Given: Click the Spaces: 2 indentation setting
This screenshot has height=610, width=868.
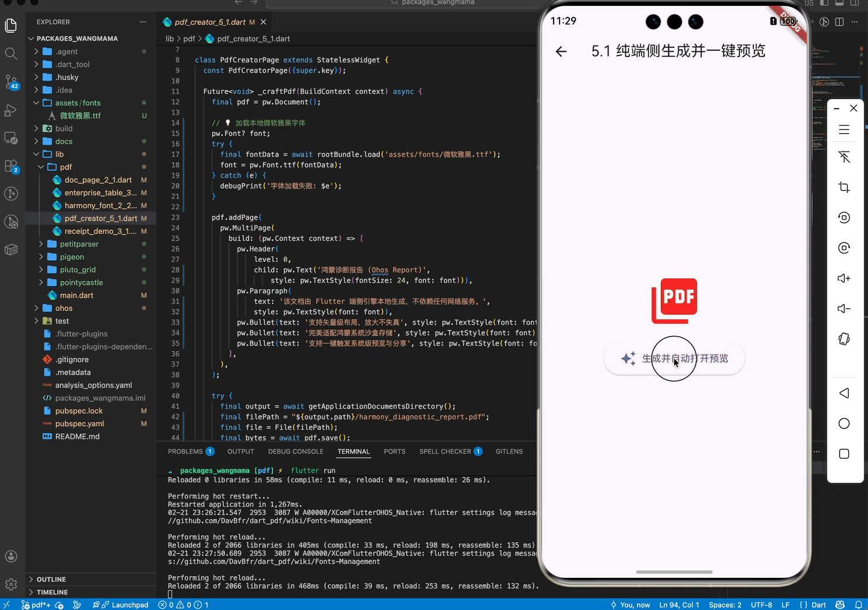Looking at the screenshot, I should pos(725,605).
